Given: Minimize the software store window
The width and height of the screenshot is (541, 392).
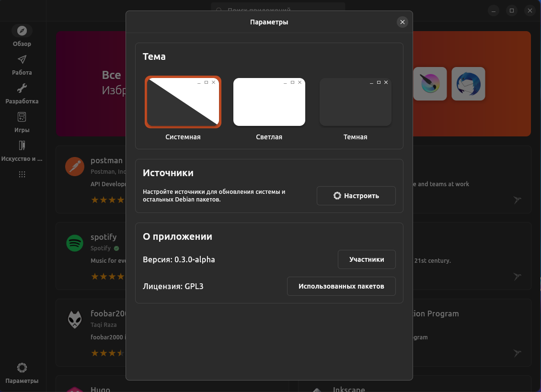Looking at the screenshot, I should click(x=494, y=11).
